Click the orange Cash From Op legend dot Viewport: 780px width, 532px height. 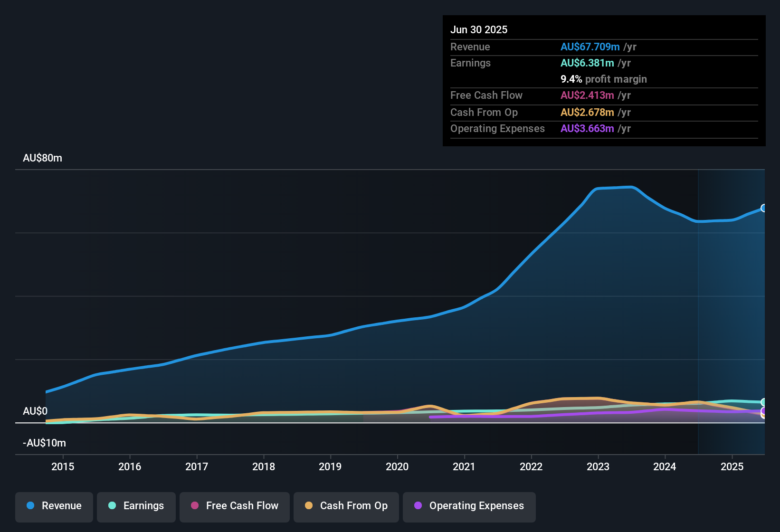point(309,505)
